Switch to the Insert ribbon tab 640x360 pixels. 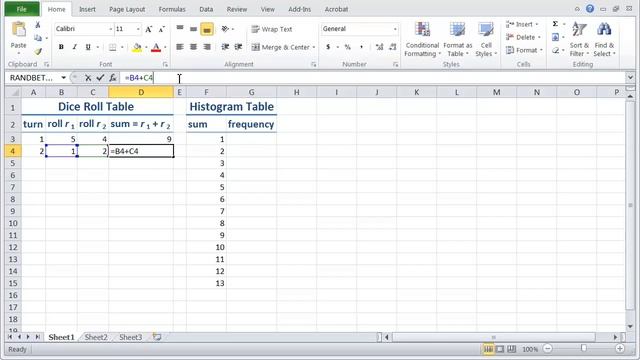tap(87, 9)
